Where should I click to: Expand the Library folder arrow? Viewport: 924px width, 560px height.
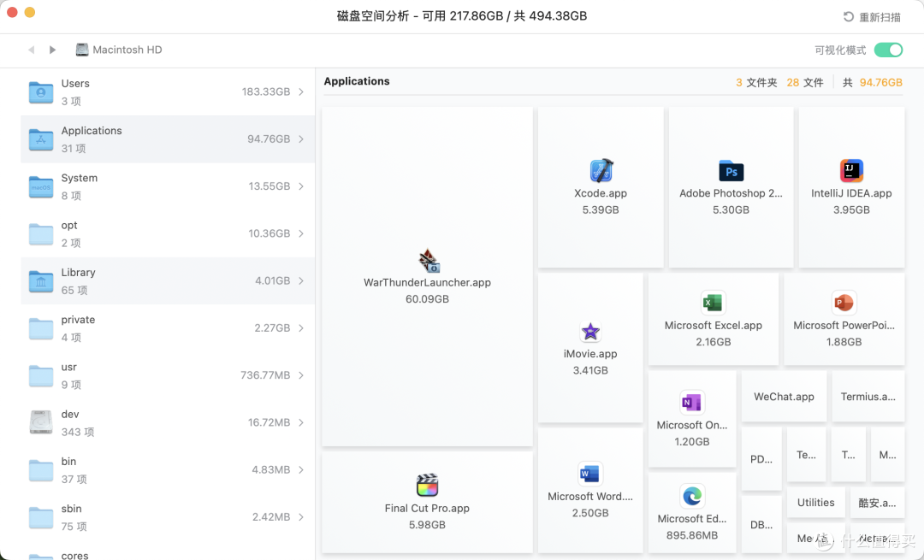(301, 280)
